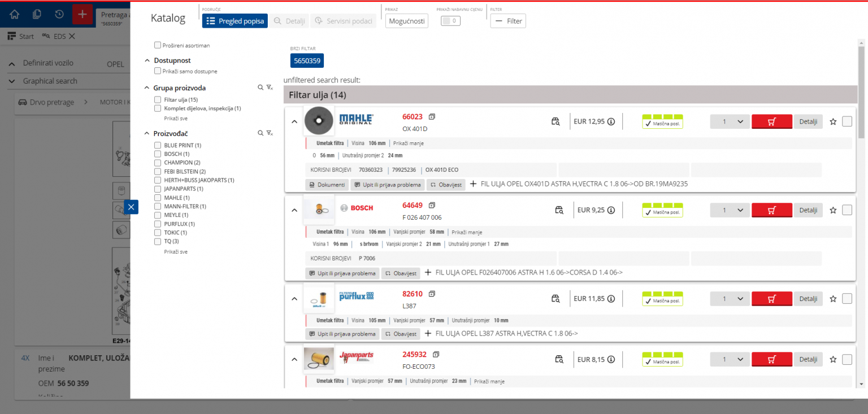
Task: Click Dokumenti button for MAHLE filter
Action: [327, 185]
